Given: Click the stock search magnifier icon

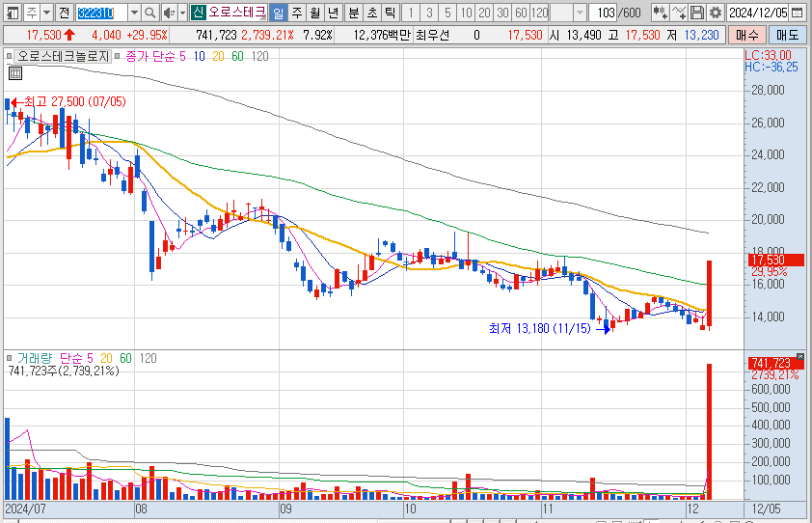Looking at the screenshot, I should [149, 13].
